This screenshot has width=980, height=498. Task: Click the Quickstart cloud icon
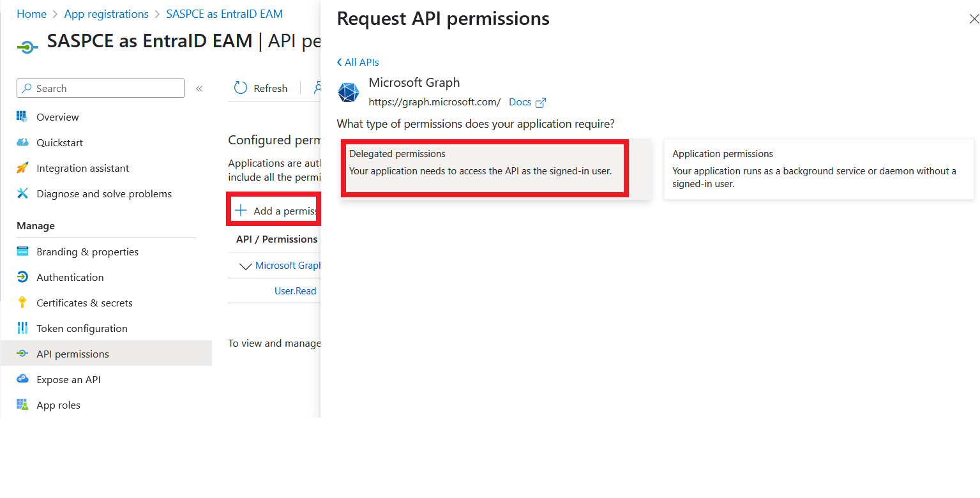[22, 142]
